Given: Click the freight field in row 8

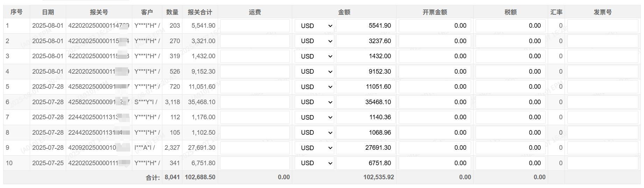Looking at the screenshot, I should click(255, 133).
